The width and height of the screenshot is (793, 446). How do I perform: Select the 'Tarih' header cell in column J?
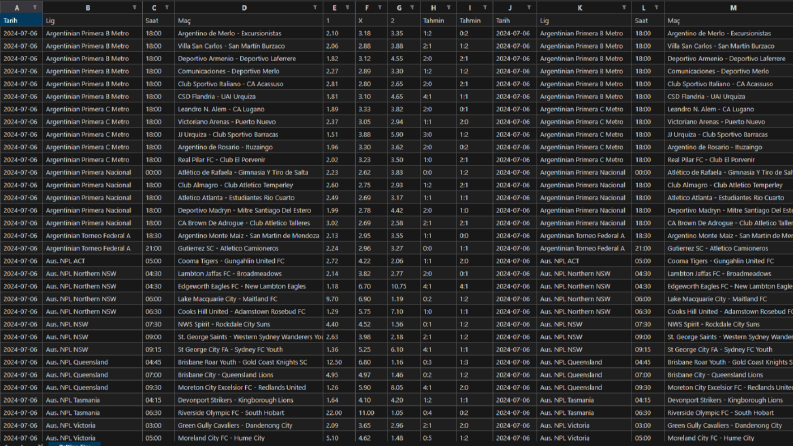(x=515, y=21)
